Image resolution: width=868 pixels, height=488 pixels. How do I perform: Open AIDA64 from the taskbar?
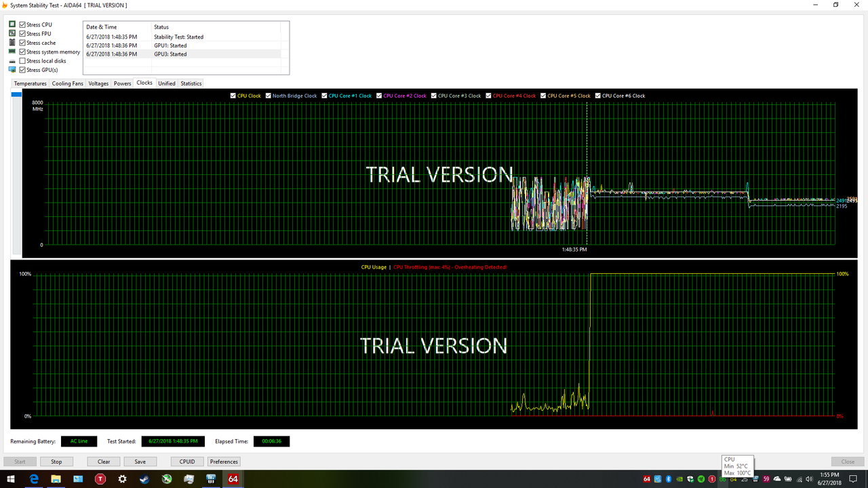(x=232, y=479)
